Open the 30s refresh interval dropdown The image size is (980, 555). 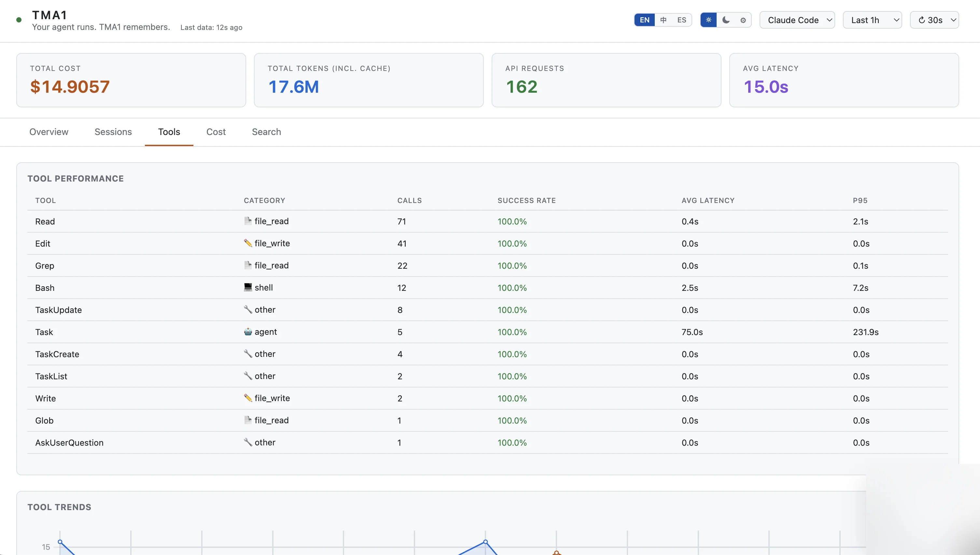tap(935, 20)
